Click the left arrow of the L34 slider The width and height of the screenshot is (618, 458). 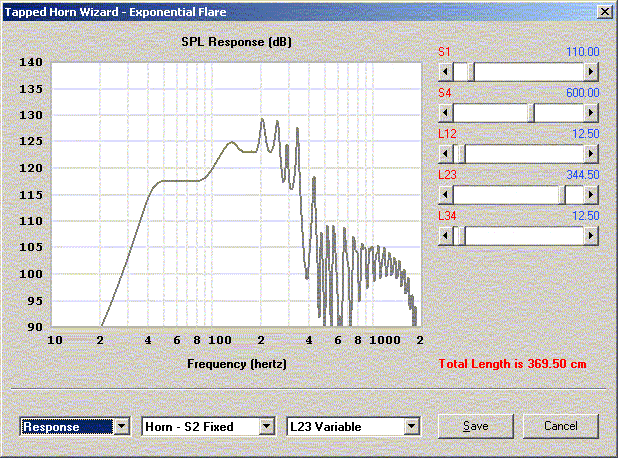point(446,236)
